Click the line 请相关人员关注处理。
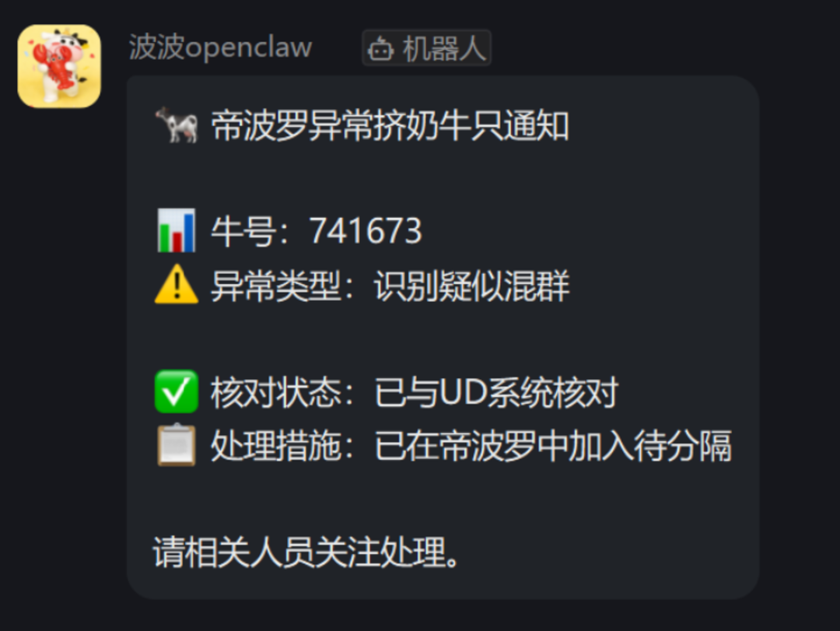This screenshot has width=840, height=631. [307, 552]
